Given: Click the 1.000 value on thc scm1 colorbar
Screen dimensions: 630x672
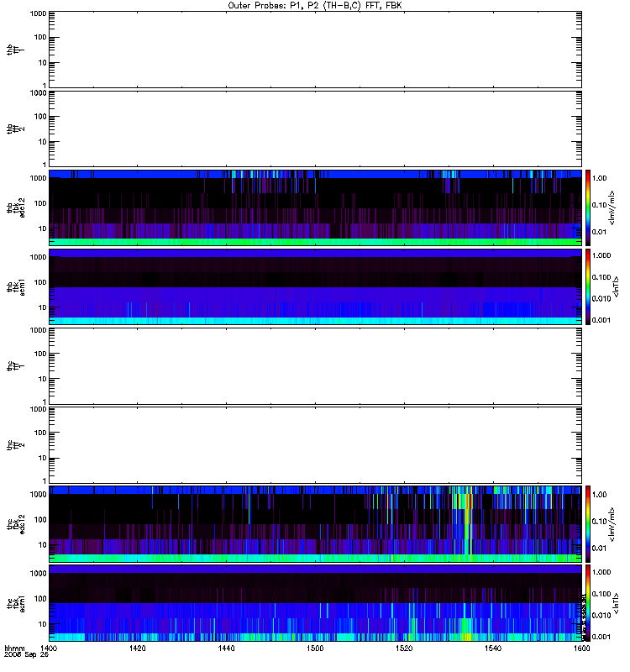Looking at the screenshot, I should [601, 572].
